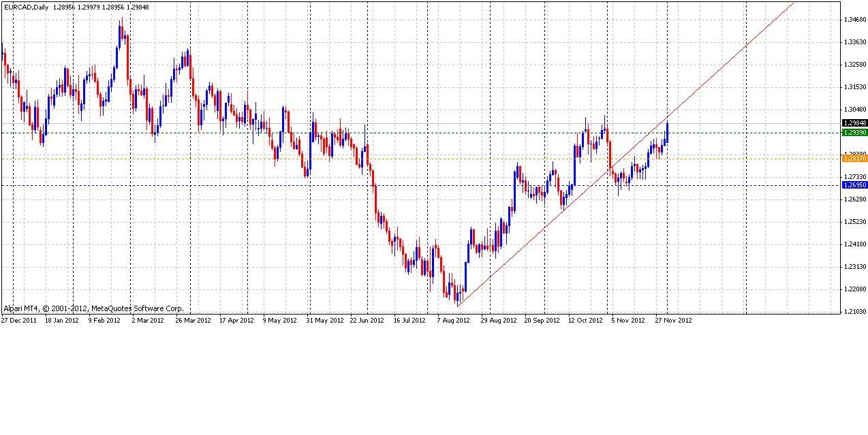Click the 9 May 2012 date label

click(280, 320)
